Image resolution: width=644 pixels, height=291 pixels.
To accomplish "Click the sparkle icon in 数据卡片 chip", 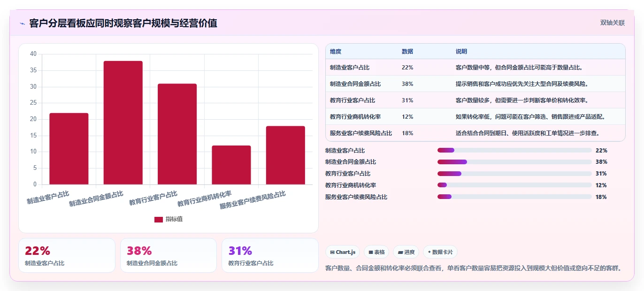I will [429, 252].
